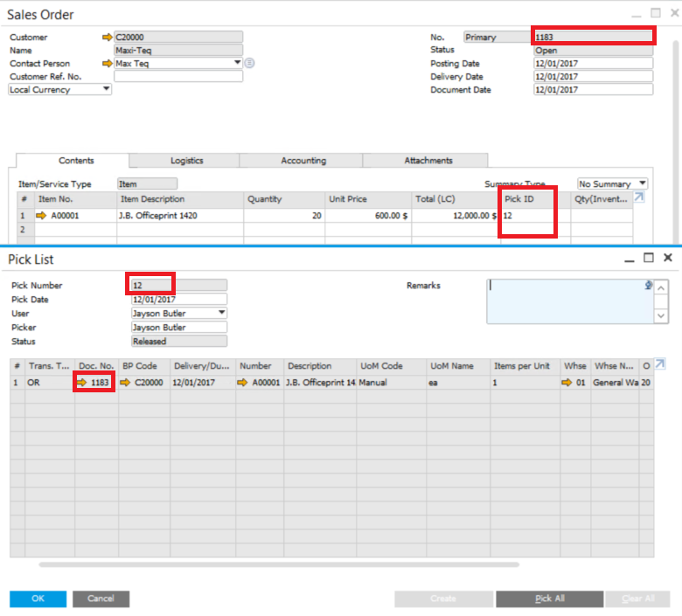Click the contact details icon beside Contact Person
Viewport: 682px width, 616px height.
(249, 63)
